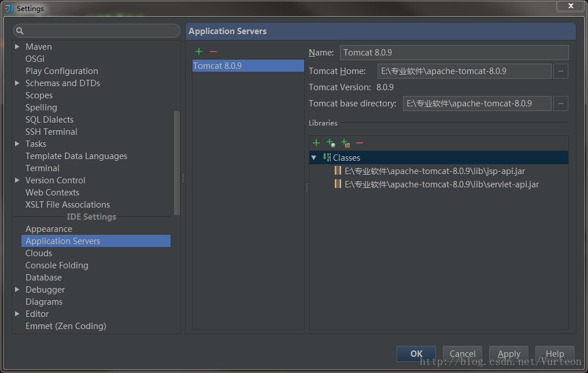Add library with green plus in Libraries toolbar
Screen dimensions: 588x373
coord(316,143)
